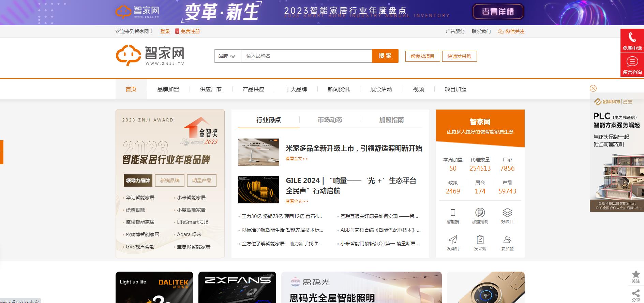Select the 新锐品牌 tab
Viewport: 644px width, 303px height.
(x=170, y=181)
